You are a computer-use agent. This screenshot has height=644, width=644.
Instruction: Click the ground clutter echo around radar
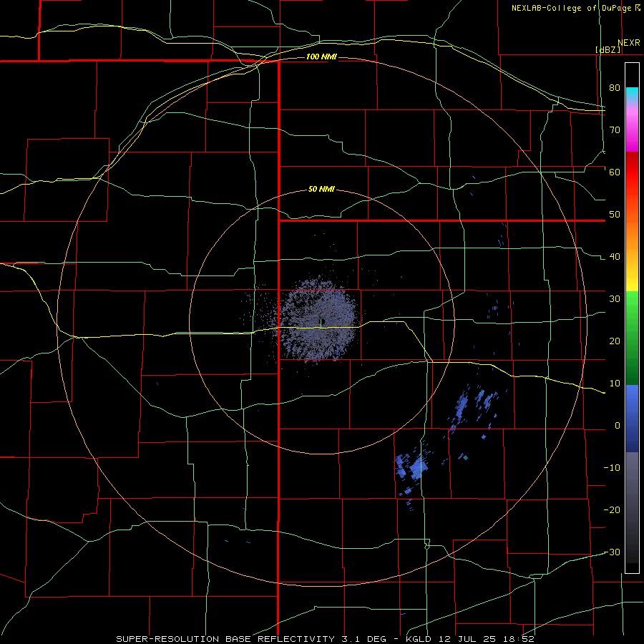point(318,321)
